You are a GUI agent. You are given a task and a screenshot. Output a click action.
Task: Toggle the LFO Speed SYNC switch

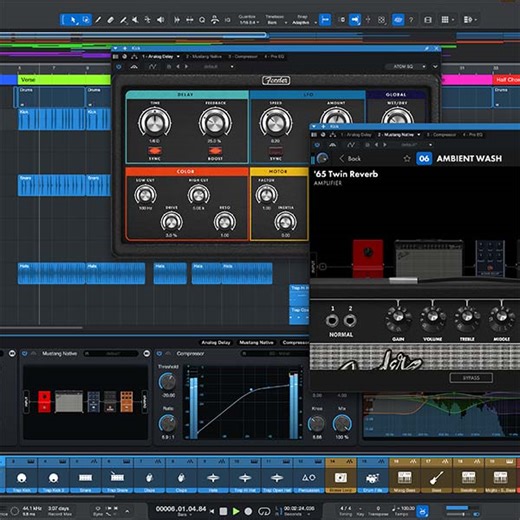276,151
